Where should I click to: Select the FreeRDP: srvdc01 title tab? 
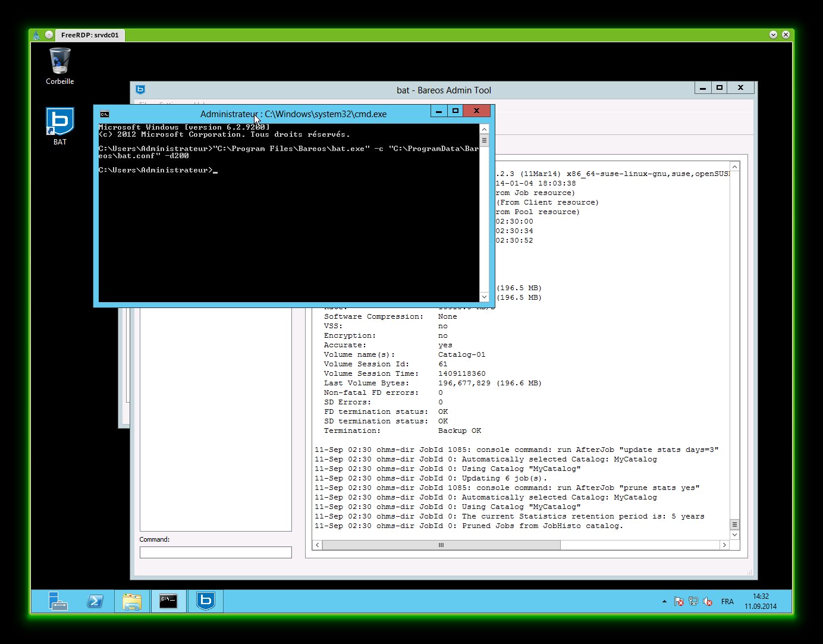pyautogui.click(x=90, y=35)
